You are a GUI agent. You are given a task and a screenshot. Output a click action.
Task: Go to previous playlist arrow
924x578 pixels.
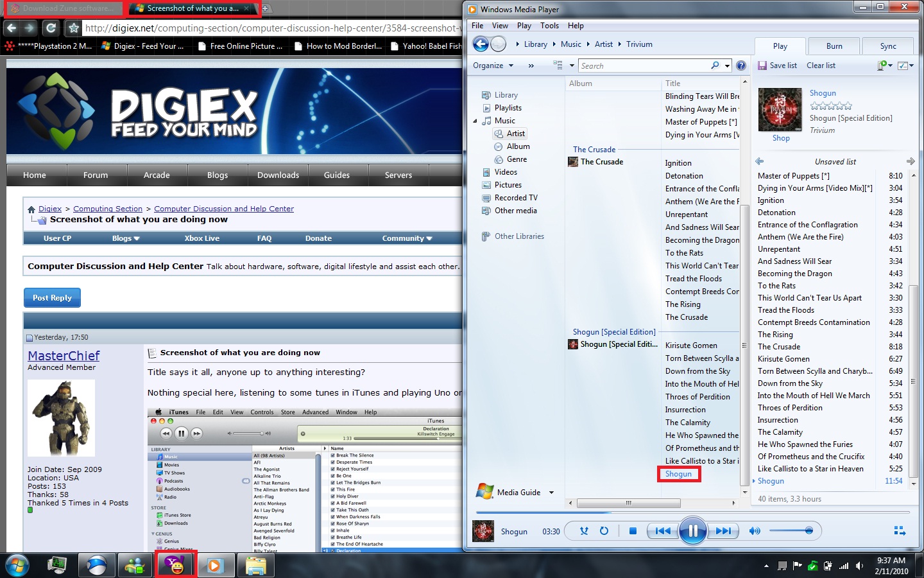point(760,161)
